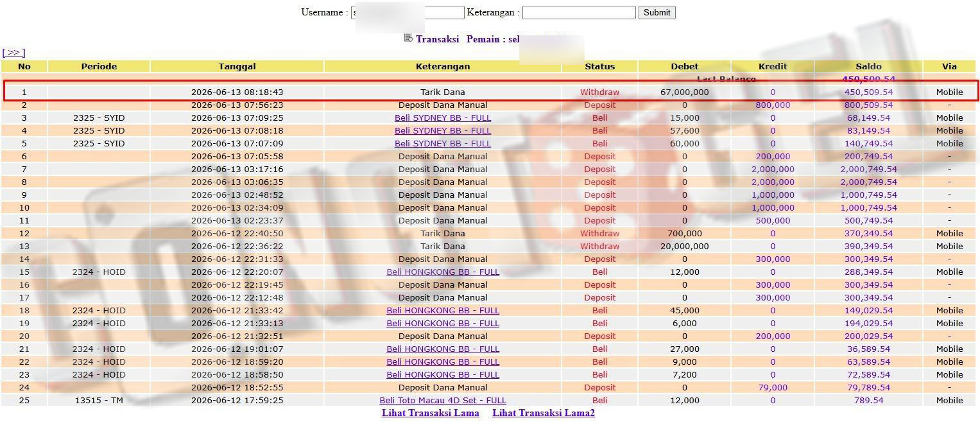This screenshot has height=427, width=980.
Task: Click the transaction document icon beside Transaksi
Action: coord(408,38)
